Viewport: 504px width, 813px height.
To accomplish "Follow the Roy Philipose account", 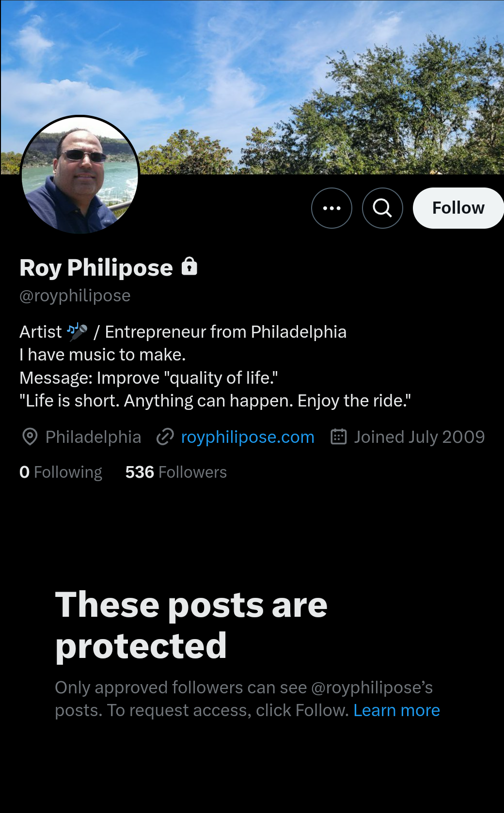I will [458, 208].
